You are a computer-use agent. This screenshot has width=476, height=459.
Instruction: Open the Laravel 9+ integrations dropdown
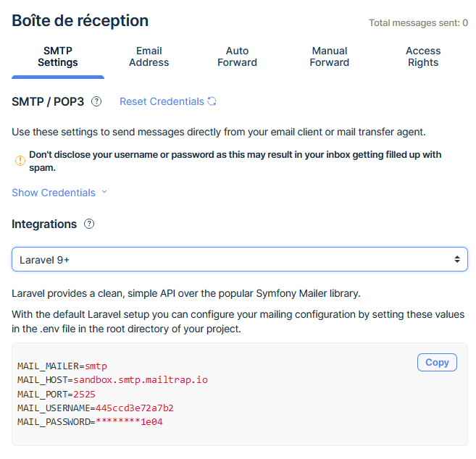[x=239, y=259]
